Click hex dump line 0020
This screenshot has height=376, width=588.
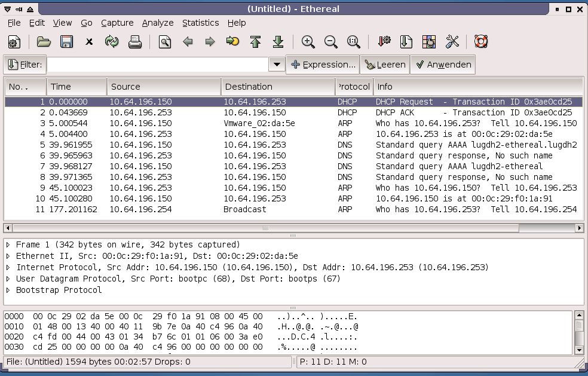click(181, 337)
